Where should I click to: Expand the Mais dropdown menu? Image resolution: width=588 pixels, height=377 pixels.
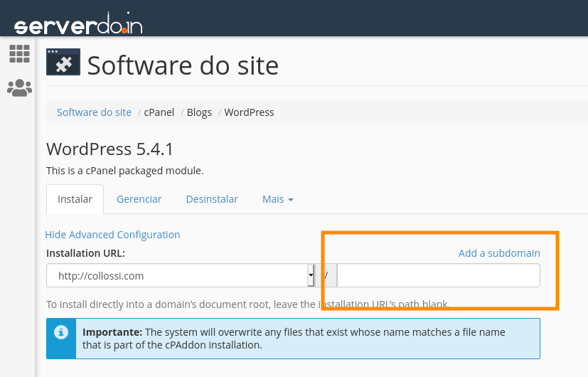(x=277, y=199)
